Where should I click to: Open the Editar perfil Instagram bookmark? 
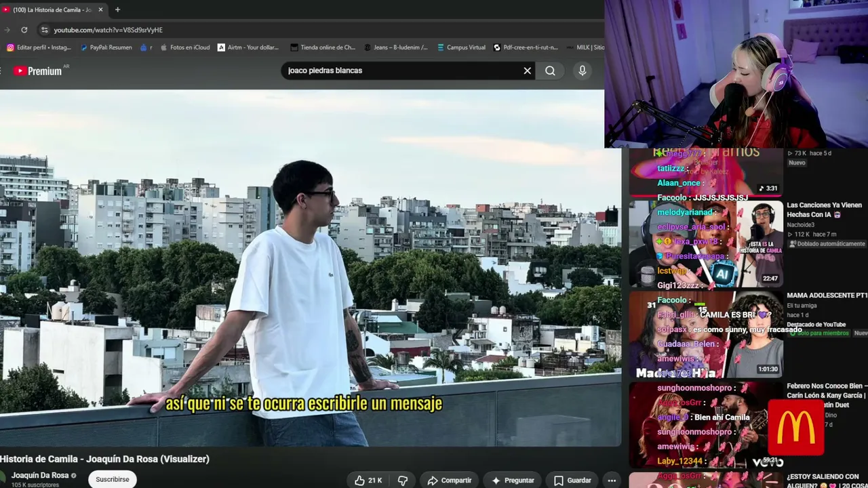point(39,47)
